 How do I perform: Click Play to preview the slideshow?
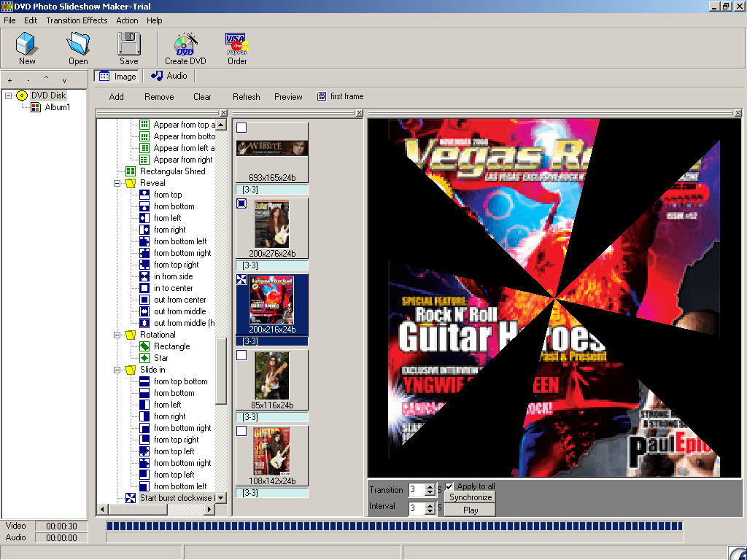tap(469, 510)
